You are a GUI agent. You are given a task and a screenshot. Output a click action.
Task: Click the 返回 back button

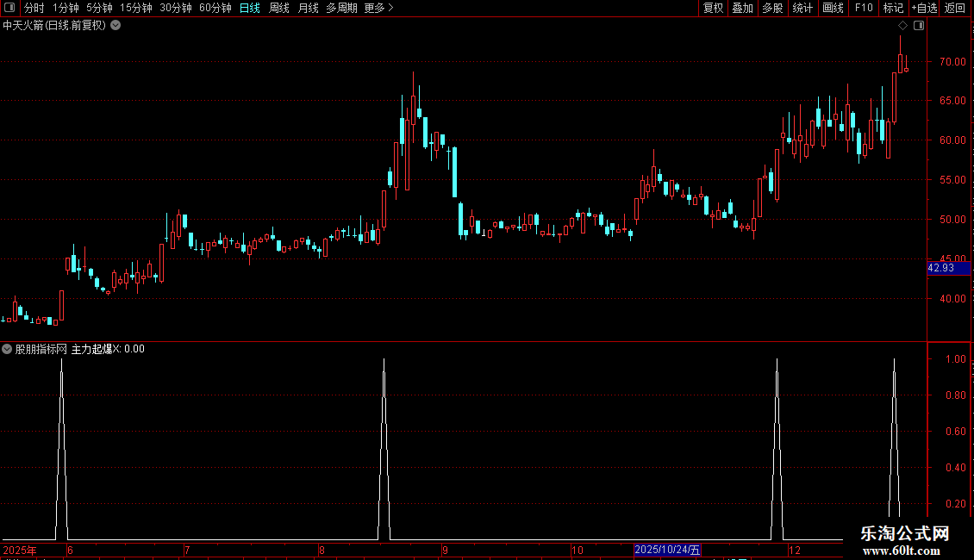click(954, 8)
